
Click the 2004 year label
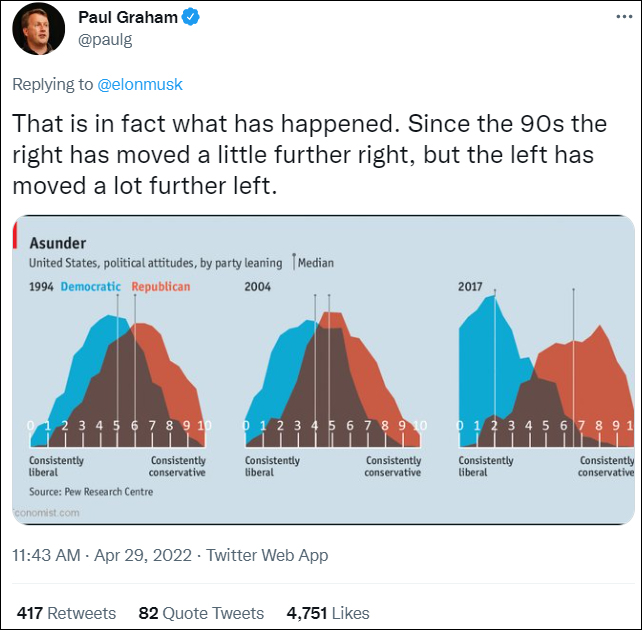point(258,287)
